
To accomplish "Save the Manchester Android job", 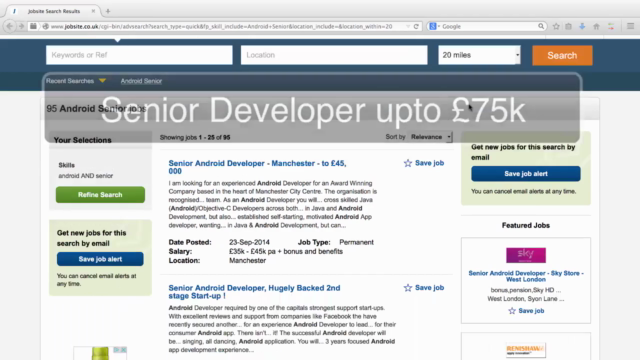I will coord(429,163).
